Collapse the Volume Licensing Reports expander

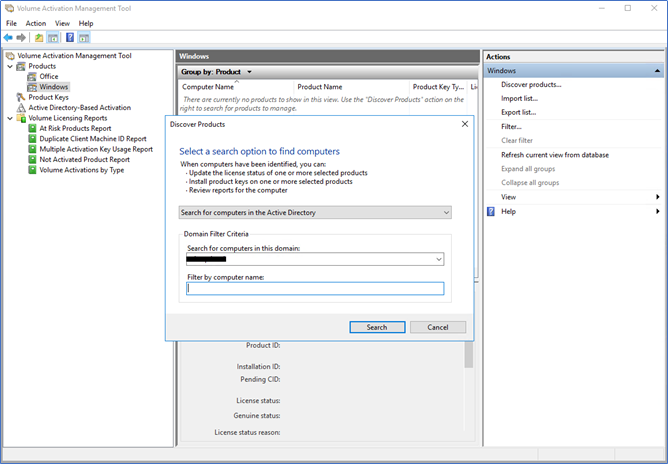(10, 118)
